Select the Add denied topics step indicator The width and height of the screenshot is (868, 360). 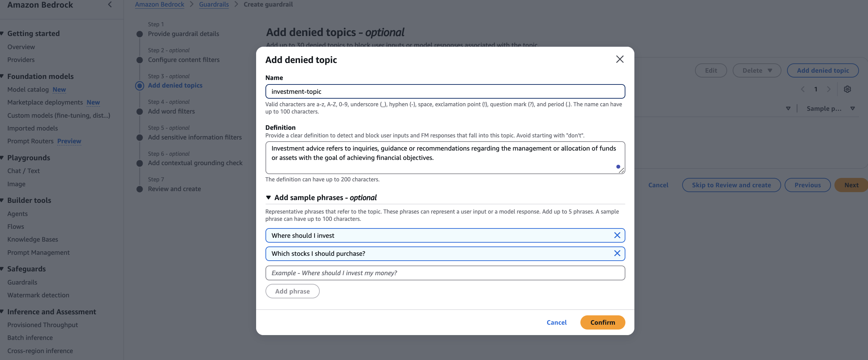tap(140, 85)
